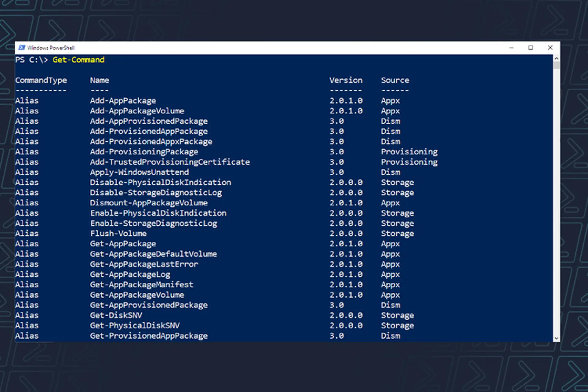Click the Add-AppPackageVolume entry
The height and width of the screenshot is (392, 588).
(137, 111)
